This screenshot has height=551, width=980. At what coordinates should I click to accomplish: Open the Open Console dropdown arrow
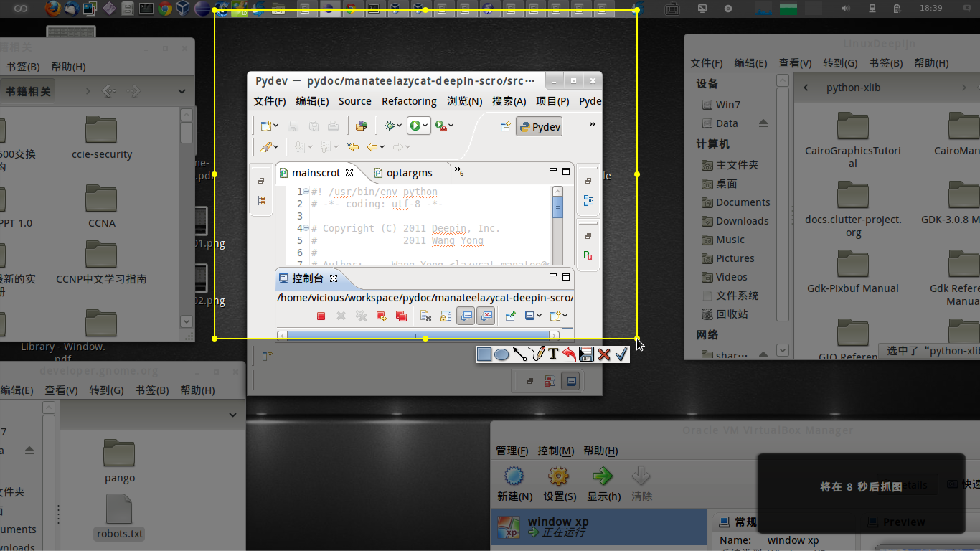[565, 316]
